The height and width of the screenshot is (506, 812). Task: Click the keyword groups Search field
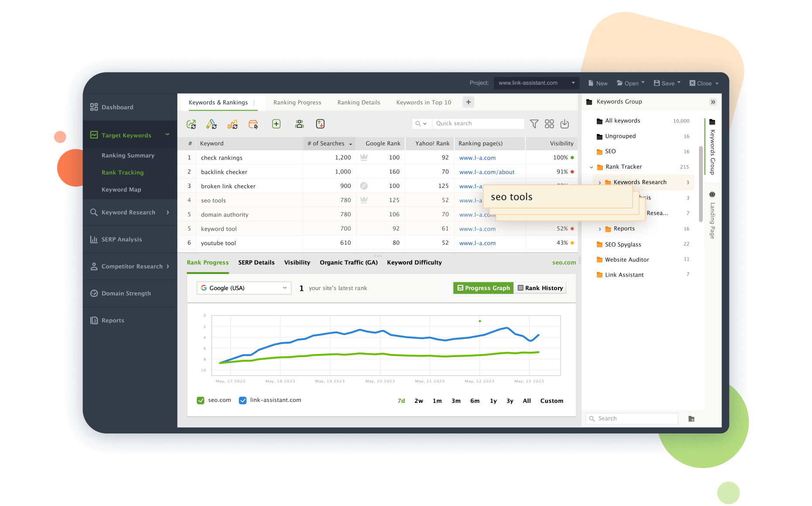click(632, 419)
